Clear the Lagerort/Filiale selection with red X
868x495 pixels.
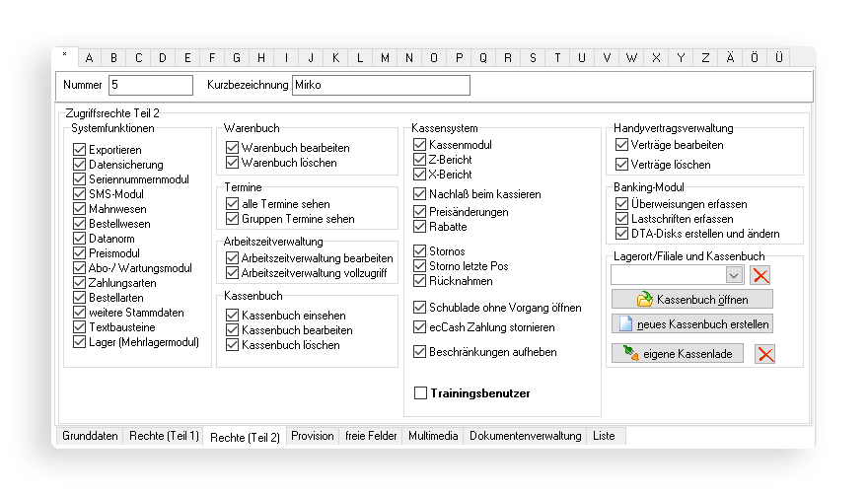[x=760, y=275]
